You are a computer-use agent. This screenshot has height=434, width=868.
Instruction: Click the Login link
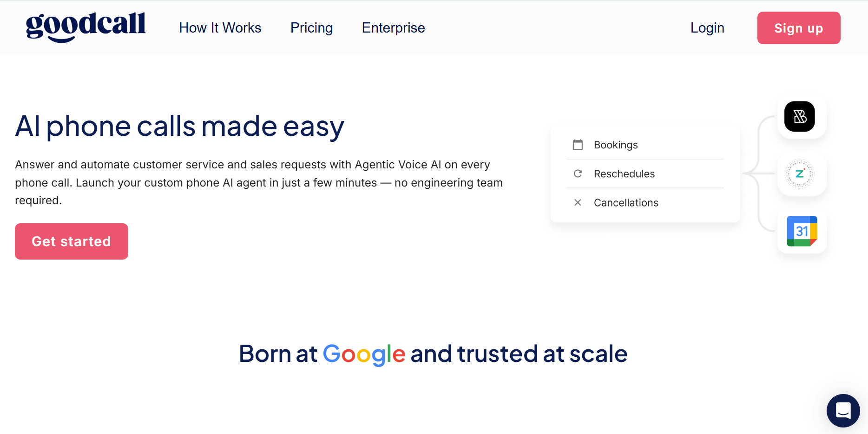(707, 28)
